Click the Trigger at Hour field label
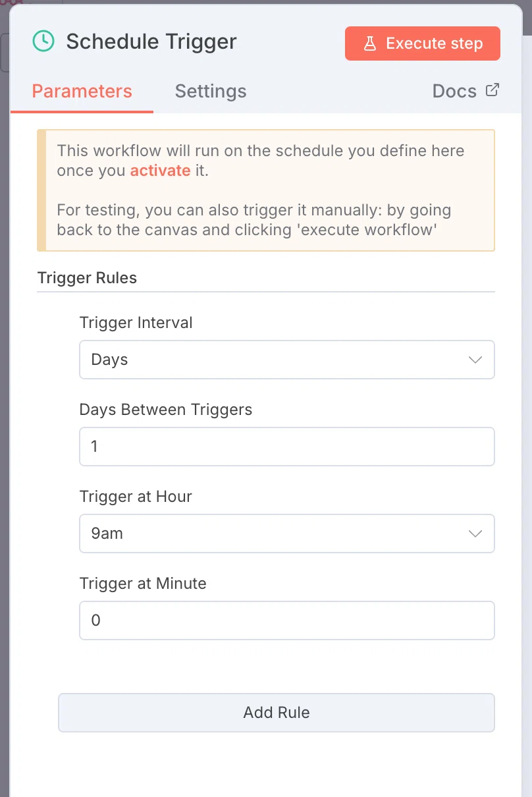 pyautogui.click(x=136, y=497)
